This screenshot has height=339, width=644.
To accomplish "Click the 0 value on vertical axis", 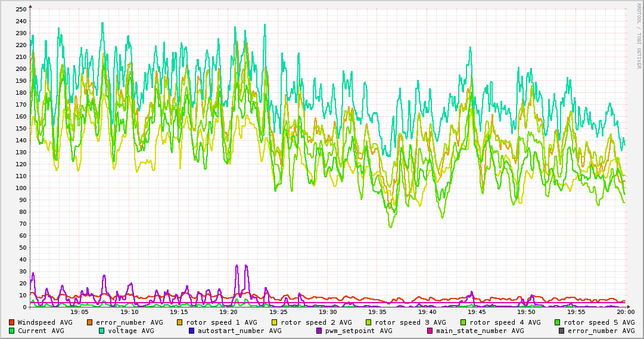I will [24, 307].
